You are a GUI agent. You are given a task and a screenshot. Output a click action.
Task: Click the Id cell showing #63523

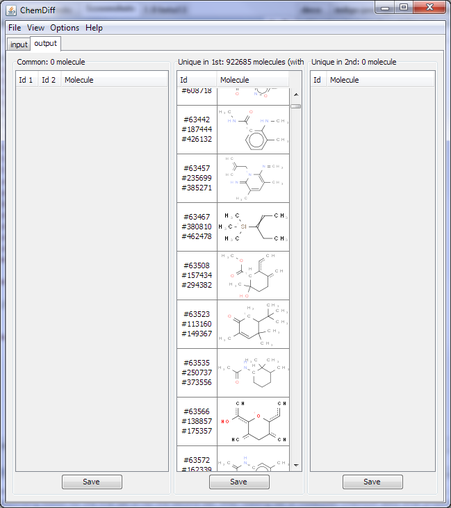tap(197, 324)
